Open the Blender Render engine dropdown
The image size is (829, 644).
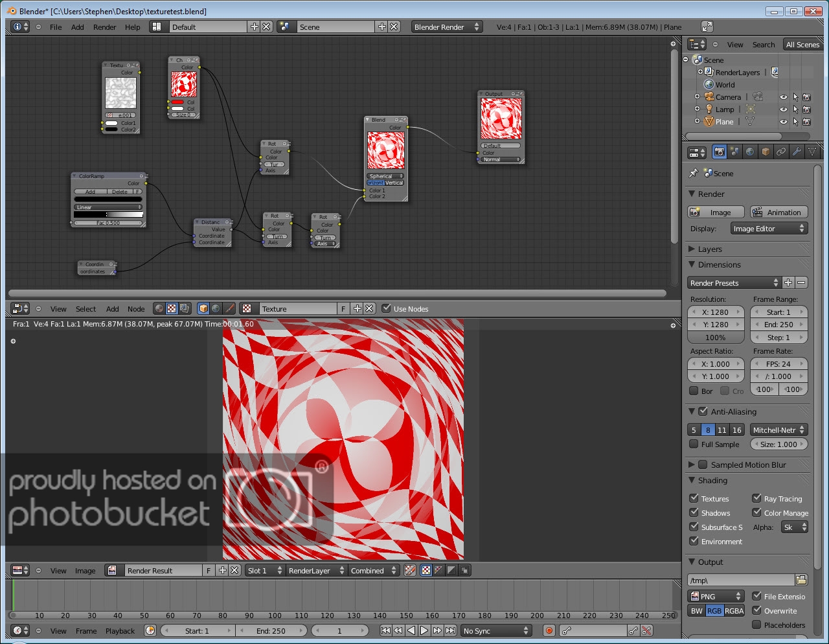tap(447, 27)
